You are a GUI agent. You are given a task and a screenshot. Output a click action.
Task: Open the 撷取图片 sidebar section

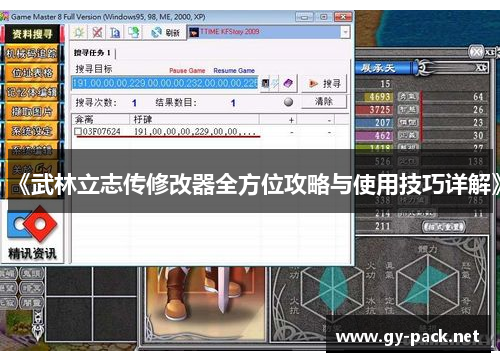point(31,111)
